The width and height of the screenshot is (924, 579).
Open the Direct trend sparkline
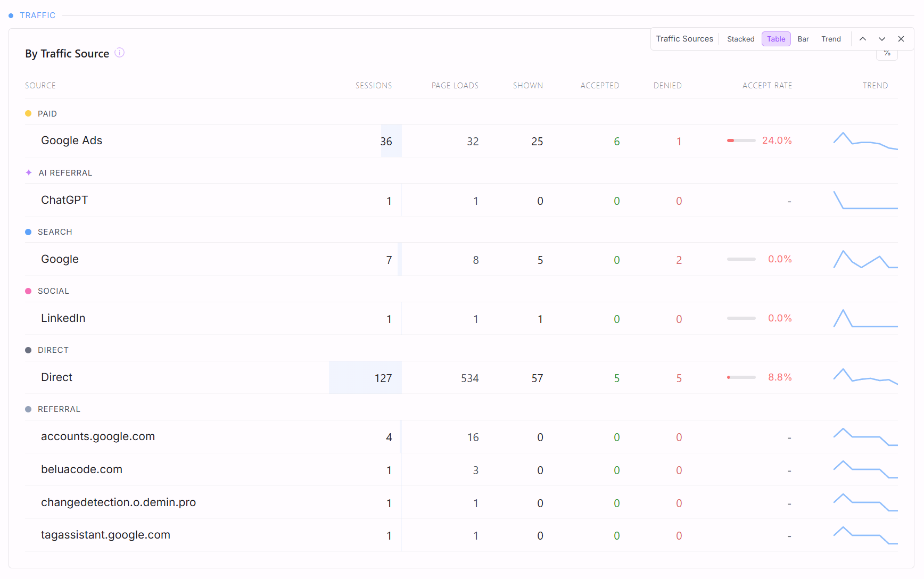(x=865, y=377)
